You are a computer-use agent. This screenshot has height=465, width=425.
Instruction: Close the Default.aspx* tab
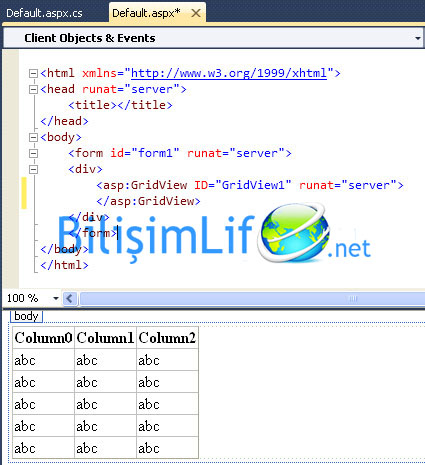pyautogui.click(x=196, y=13)
